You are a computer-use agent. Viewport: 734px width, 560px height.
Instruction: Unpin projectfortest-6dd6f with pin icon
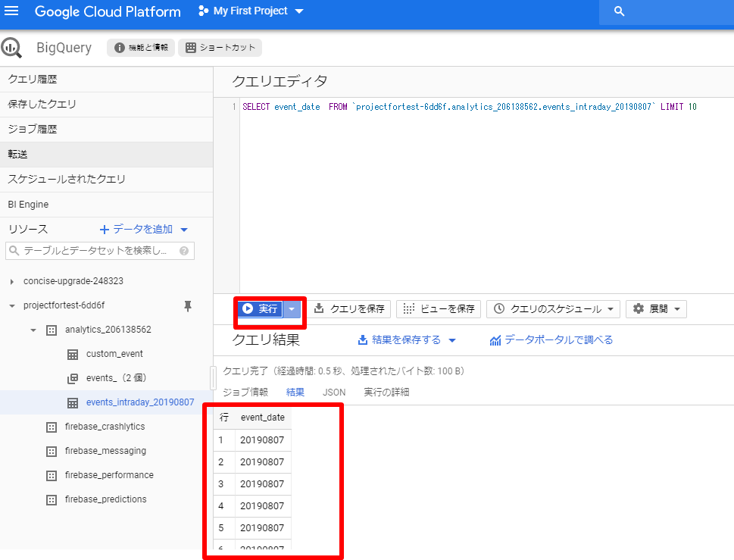click(188, 306)
